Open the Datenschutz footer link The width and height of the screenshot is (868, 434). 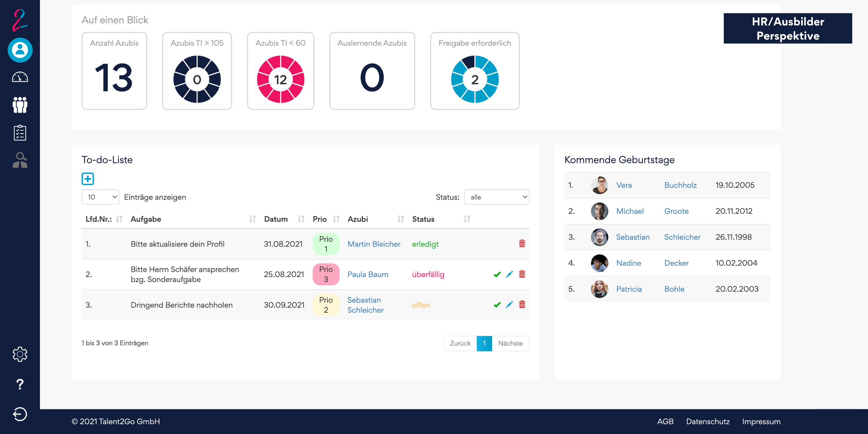[x=708, y=422]
